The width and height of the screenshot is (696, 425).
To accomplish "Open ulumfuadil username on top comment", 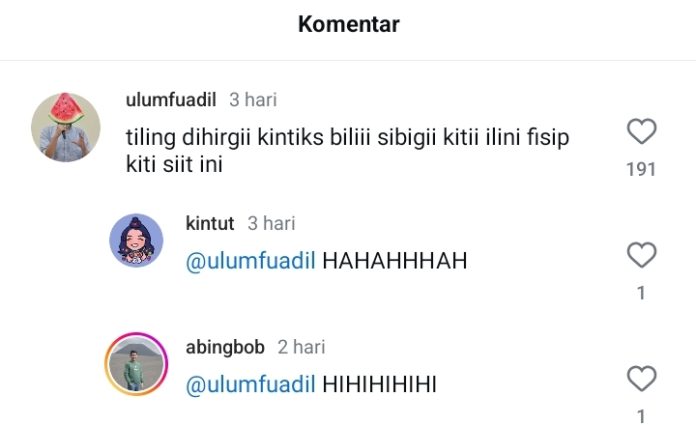I will coord(171,99).
